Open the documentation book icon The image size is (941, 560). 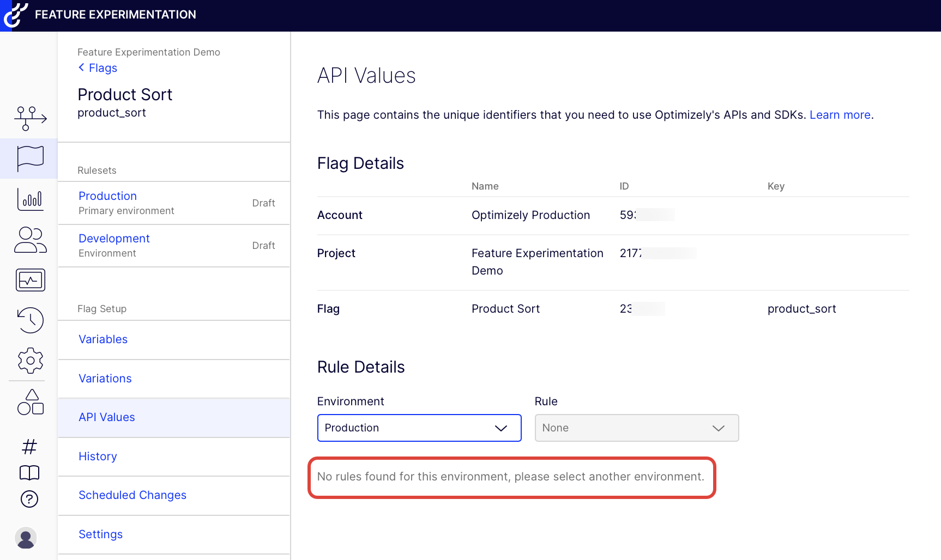pyautogui.click(x=29, y=473)
